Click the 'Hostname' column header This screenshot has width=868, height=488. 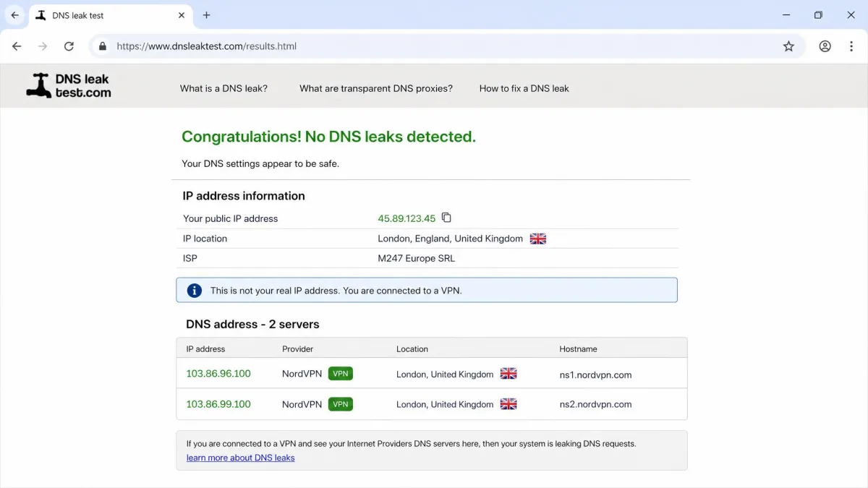(578, 348)
